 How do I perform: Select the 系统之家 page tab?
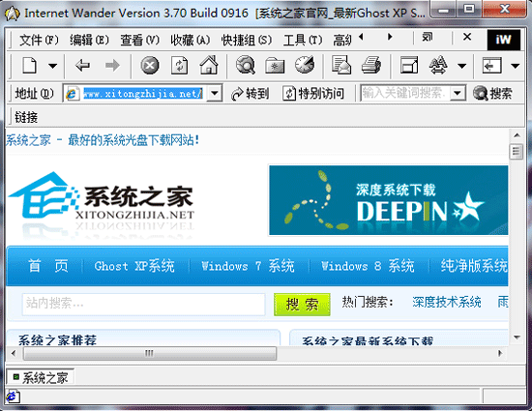(41, 377)
